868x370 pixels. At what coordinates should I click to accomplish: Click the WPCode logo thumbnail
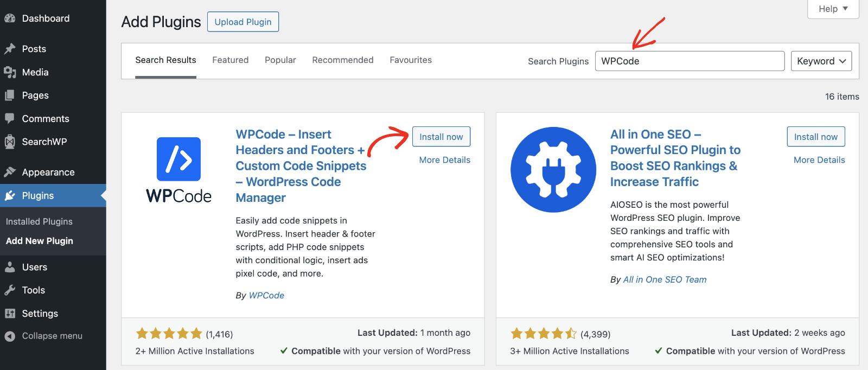pos(178,170)
